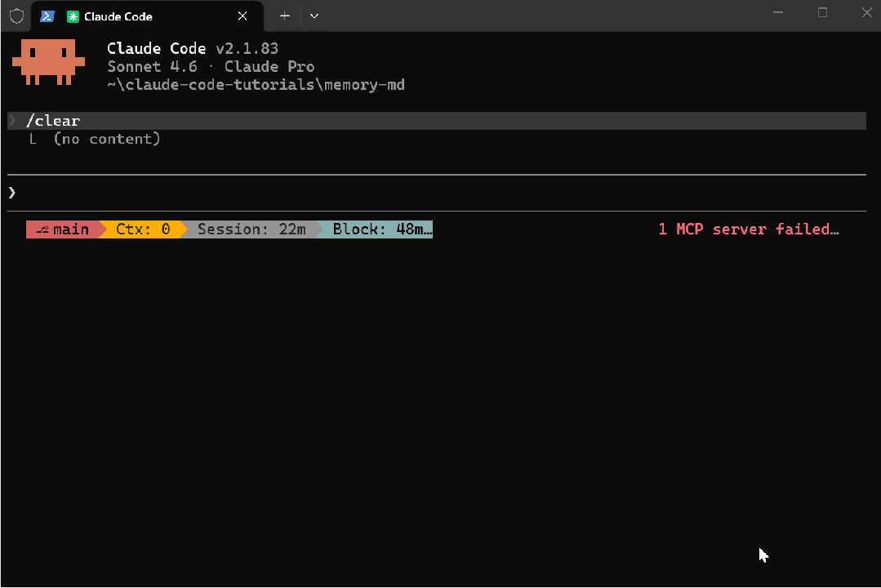
Task: Focus the empty prompt input line
Action: tap(408, 193)
